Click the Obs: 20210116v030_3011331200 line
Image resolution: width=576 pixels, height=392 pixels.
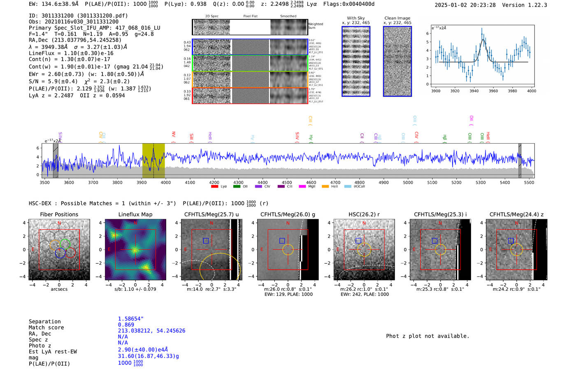74,22
